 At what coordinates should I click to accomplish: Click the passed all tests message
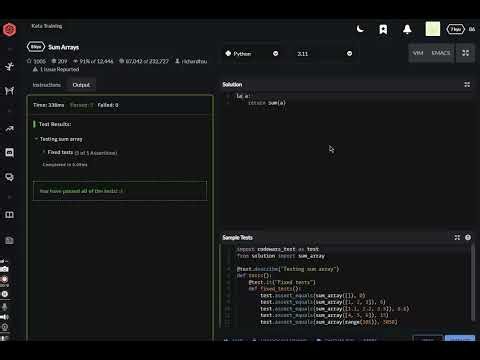120,191
